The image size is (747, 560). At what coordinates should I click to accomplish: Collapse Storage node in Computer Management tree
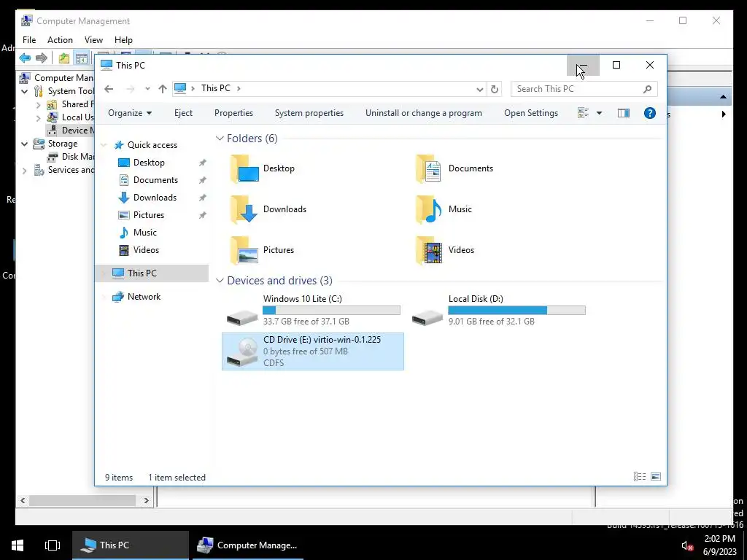coord(25,144)
